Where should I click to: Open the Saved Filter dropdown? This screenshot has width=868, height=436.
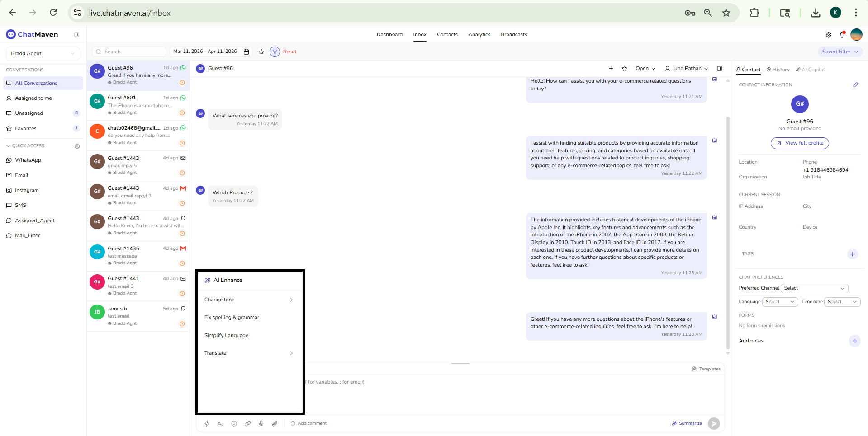tap(840, 52)
